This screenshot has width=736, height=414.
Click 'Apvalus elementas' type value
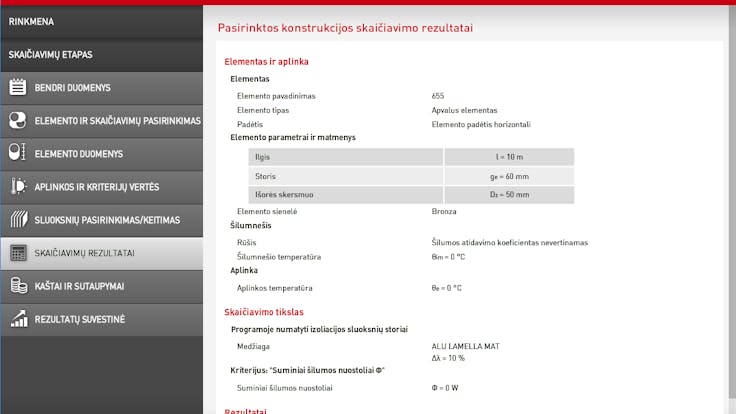(464, 110)
